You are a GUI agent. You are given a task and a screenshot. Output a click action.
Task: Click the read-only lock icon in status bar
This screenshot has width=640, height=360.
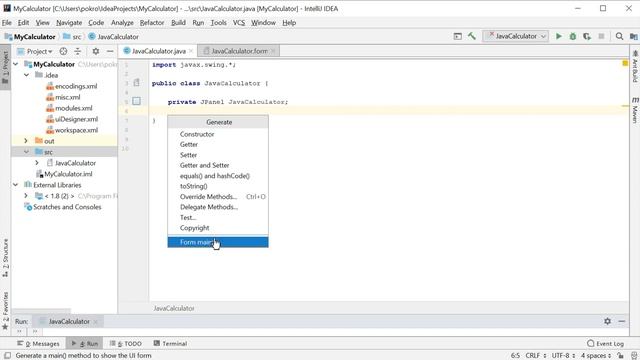(620, 356)
